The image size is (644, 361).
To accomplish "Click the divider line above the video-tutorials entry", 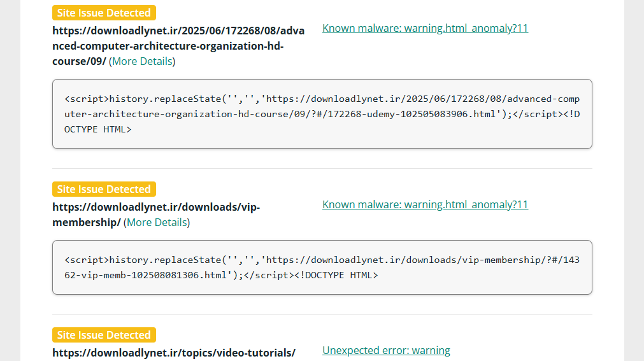I will click(x=322, y=315).
